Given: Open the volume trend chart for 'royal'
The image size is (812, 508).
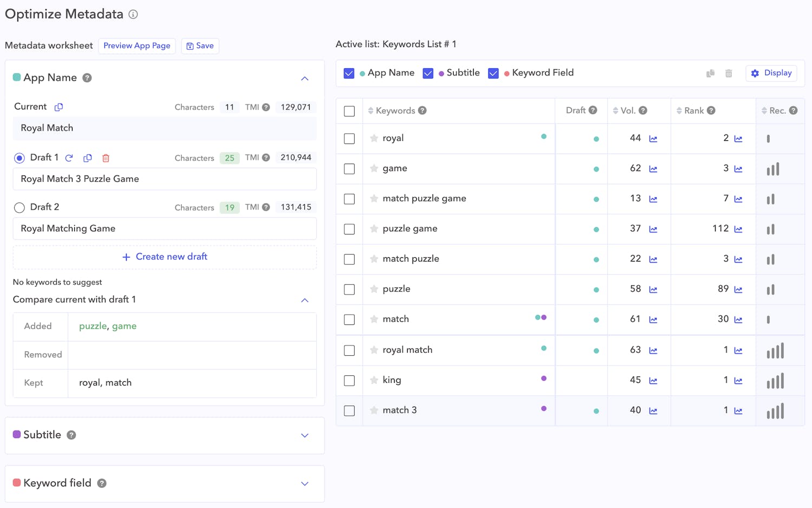Looking at the screenshot, I should coord(653,139).
